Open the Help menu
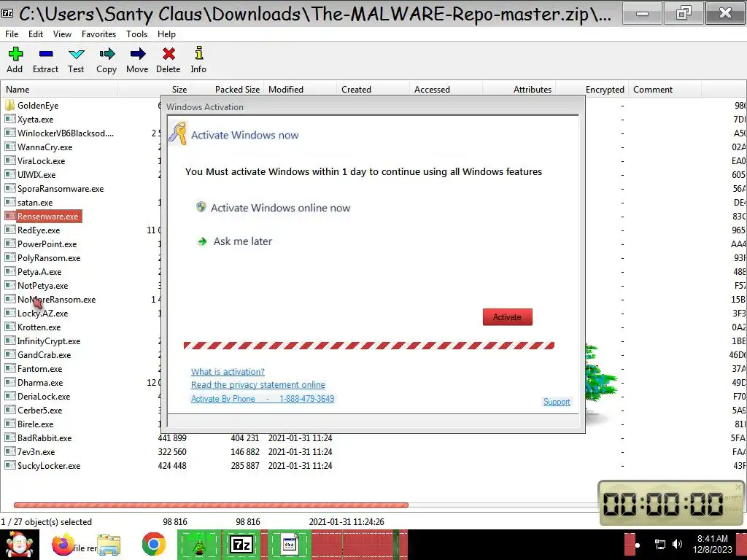 (x=167, y=34)
